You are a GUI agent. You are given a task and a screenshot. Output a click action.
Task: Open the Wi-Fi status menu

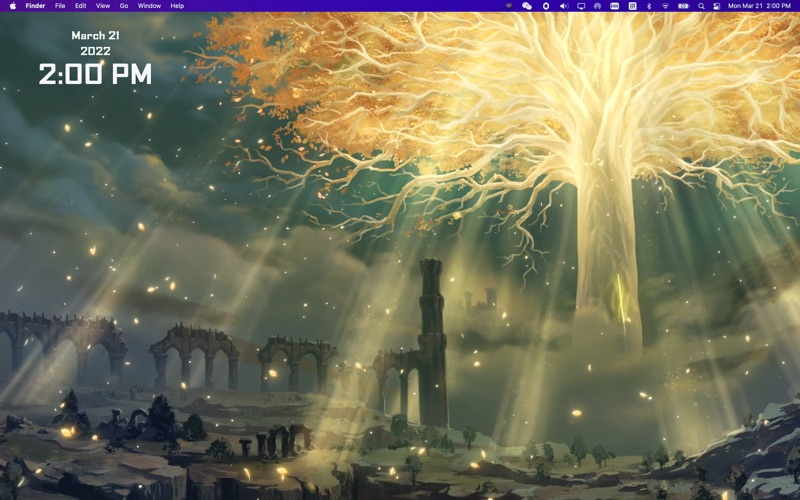pos(665,6)
